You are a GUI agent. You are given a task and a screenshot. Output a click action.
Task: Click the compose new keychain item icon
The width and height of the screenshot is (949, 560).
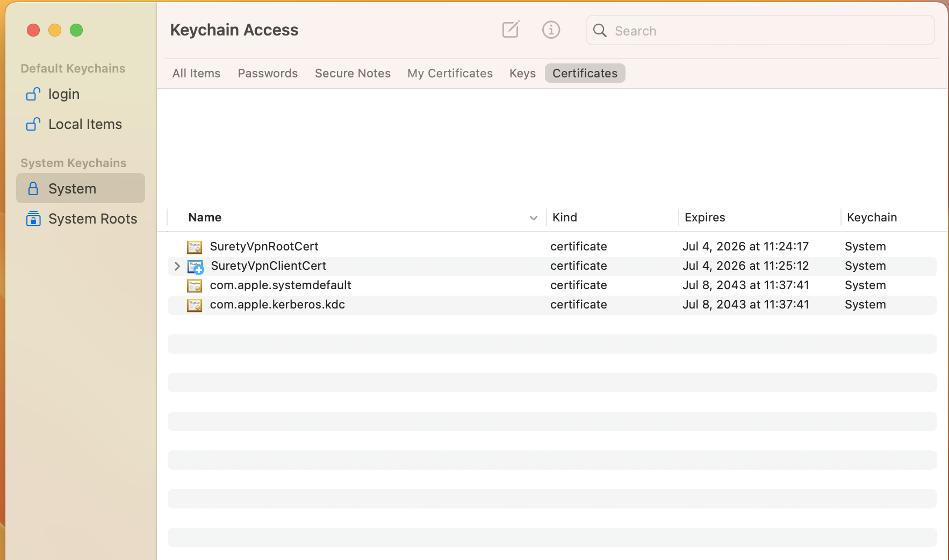(511, 30)
